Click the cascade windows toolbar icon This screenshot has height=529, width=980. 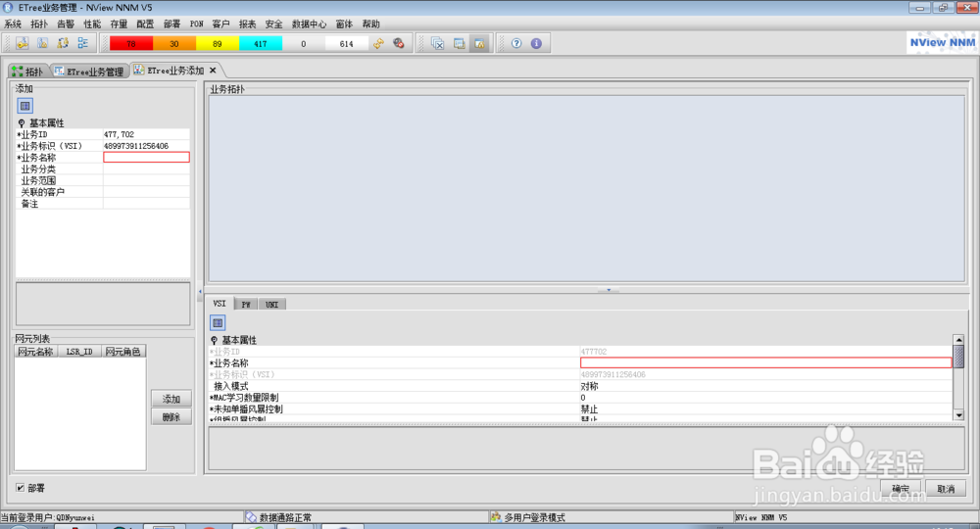(x=459, y=43)
